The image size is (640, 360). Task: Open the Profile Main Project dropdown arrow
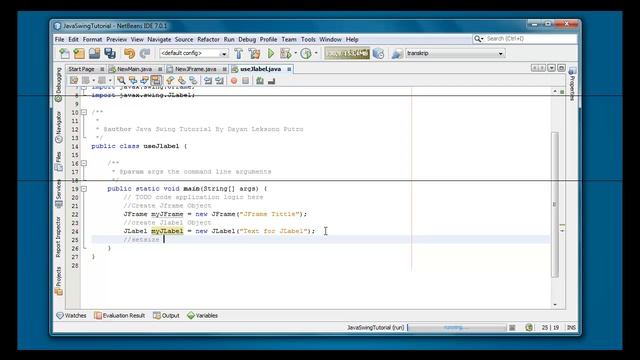click(x=316, y=53)
